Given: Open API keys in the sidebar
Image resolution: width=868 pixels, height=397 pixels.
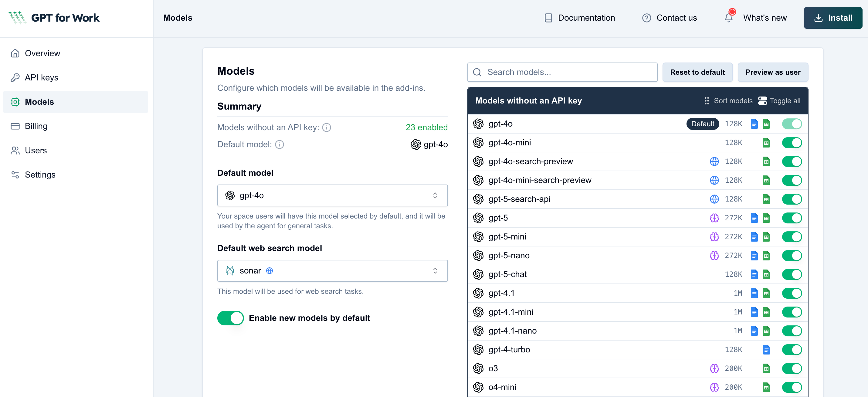Looking at the screenshot, I should [42, 77].
